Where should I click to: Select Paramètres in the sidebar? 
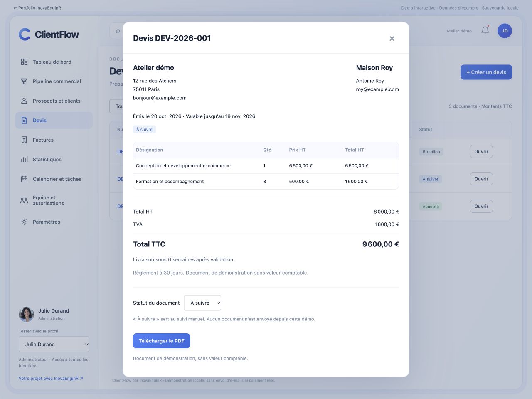[54, 222]
